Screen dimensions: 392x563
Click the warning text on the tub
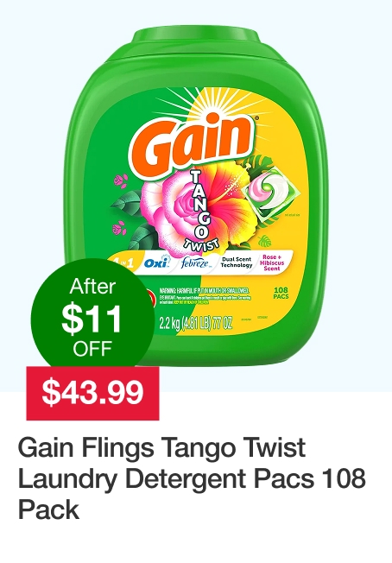[x=204, y=296]
